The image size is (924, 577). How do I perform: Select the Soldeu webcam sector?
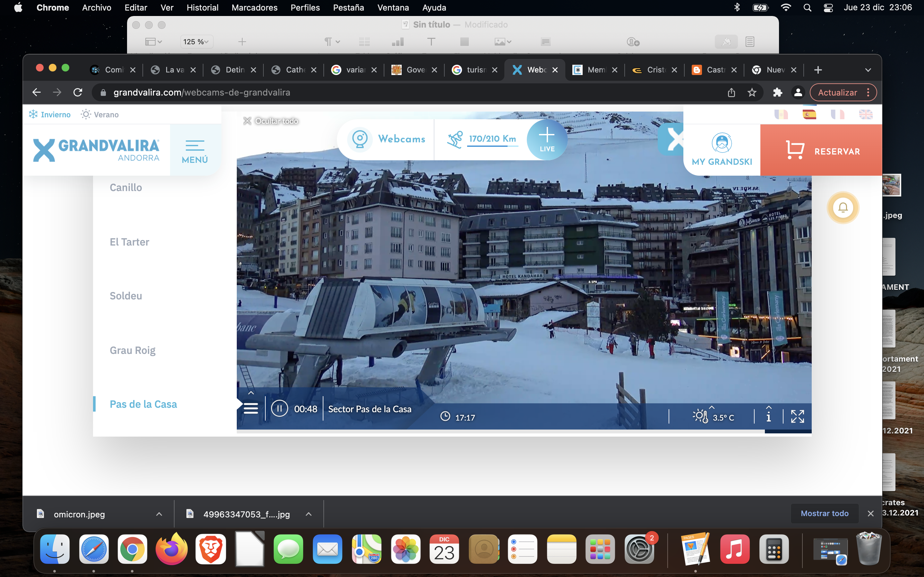coord(126,296)
